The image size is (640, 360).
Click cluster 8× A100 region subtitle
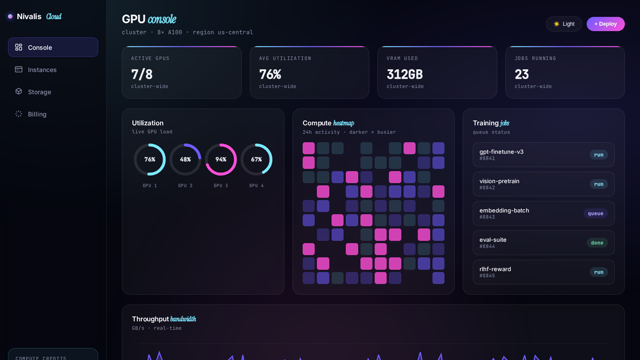(187, 32)
